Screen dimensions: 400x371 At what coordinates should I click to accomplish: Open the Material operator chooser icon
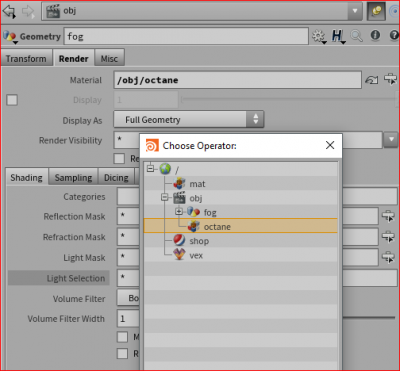(390, 80)
